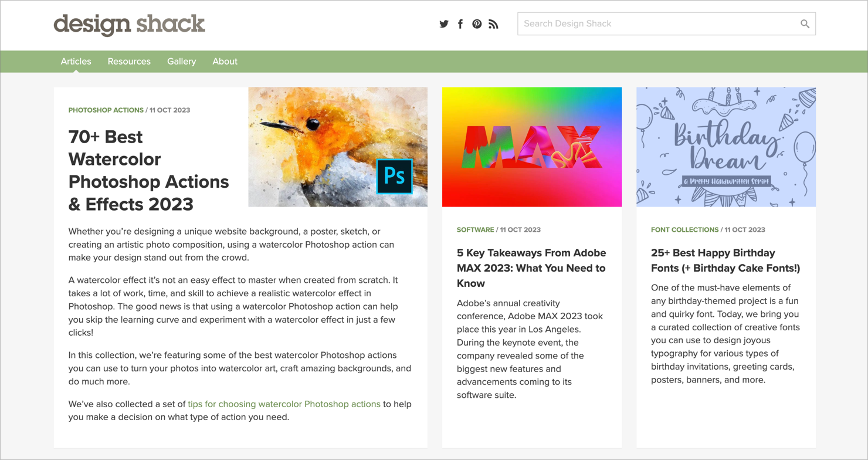
Task: Click the paragraph starting In this collection
Action: pyautogui.click(x=240, y=368)
